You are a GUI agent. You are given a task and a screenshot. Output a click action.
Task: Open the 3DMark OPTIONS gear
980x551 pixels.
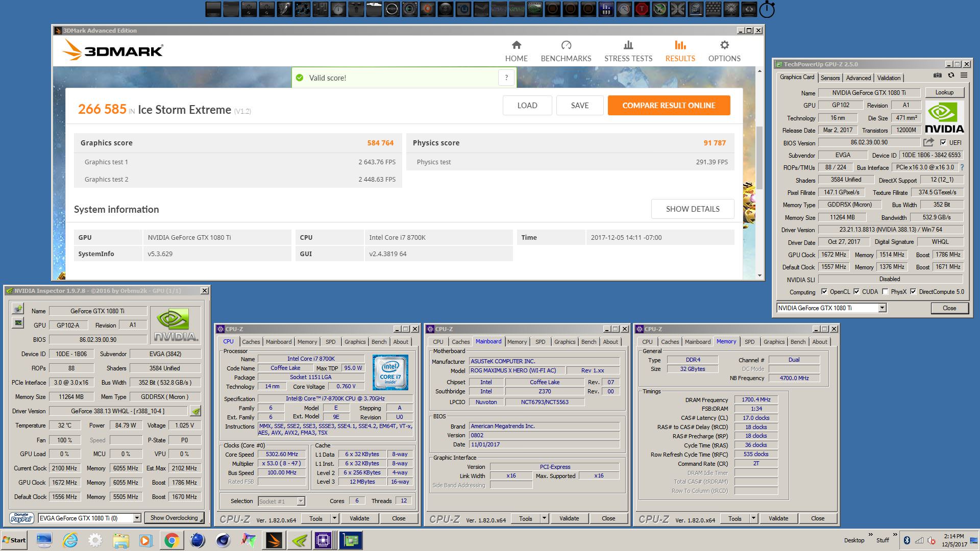[x=724, y=52]
